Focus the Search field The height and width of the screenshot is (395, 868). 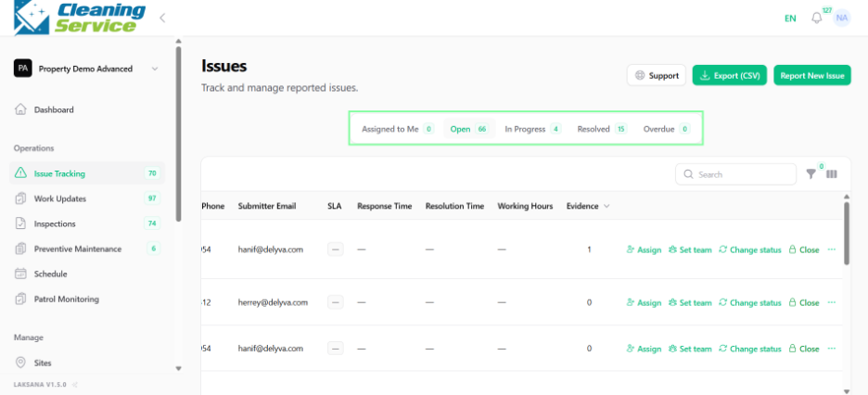point(735,174)
